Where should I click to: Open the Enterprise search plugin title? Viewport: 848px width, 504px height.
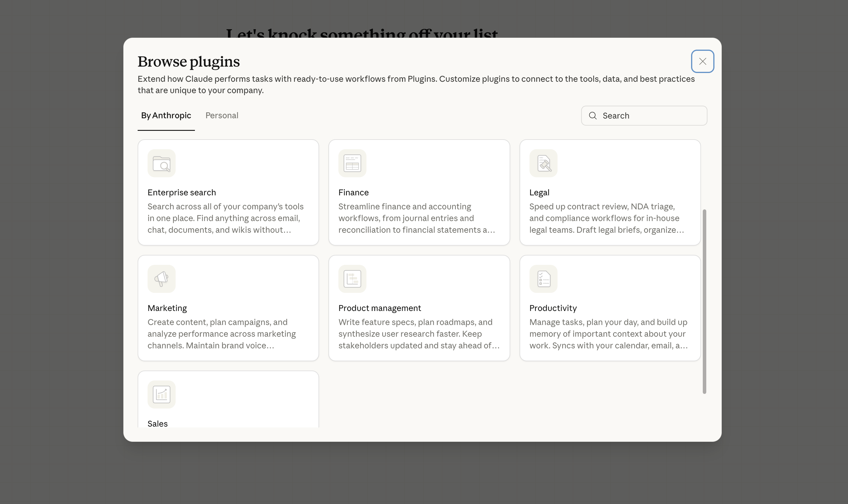(181, 192)
